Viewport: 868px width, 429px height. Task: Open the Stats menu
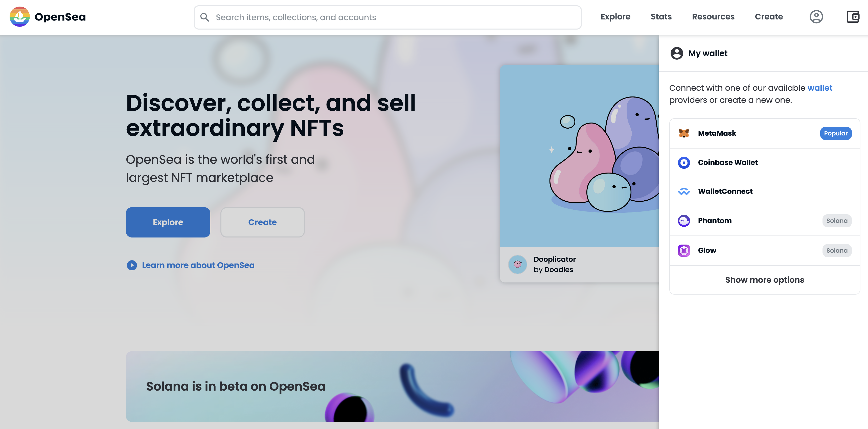661,17
